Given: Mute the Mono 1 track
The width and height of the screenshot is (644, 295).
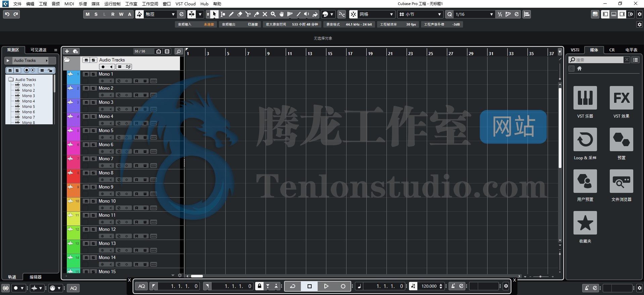Looking at the screenshot, I should [x=86, y=74].
